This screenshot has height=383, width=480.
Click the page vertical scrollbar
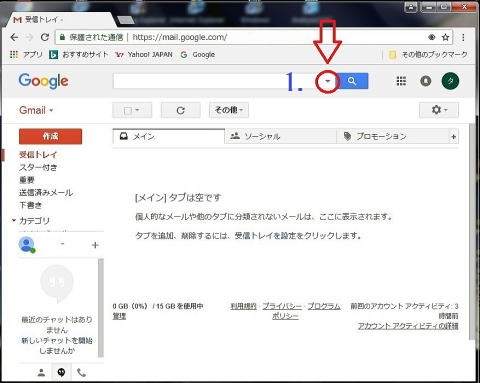(472, 231)
